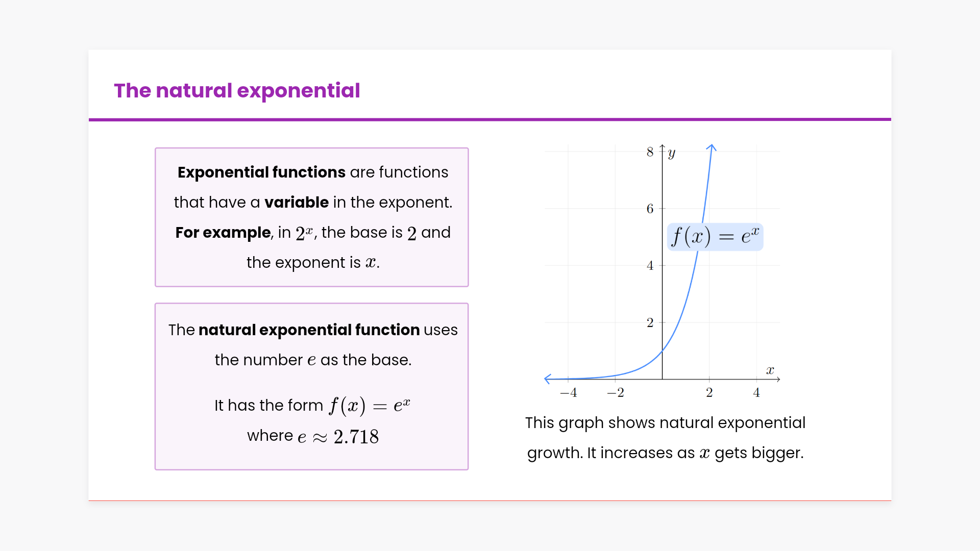This screenshot has height=551, width=980.
Task: Select the bold word "variable"
Action: point(297,203)
